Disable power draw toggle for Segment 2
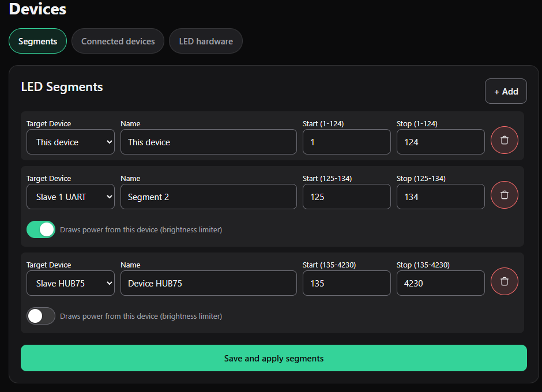 (41, 229)
